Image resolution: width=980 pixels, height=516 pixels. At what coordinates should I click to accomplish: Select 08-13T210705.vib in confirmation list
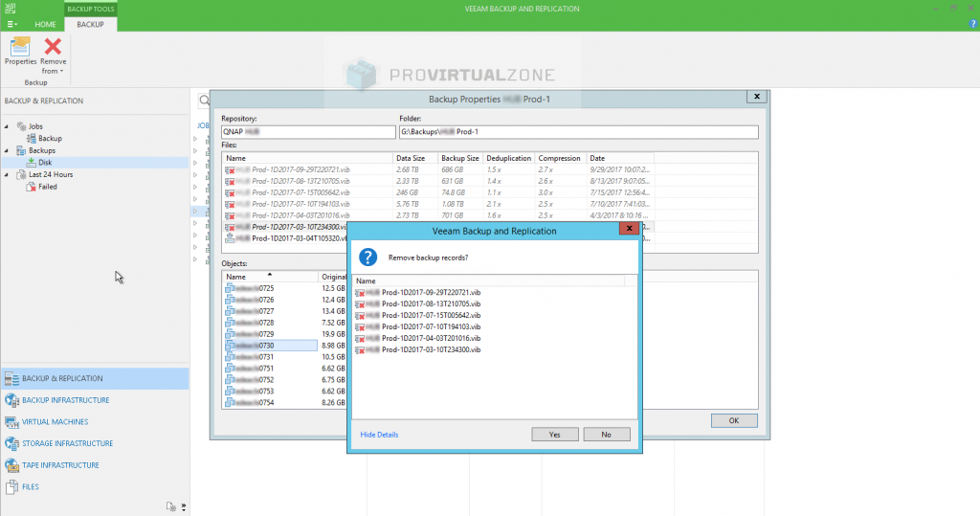point(418,304)
